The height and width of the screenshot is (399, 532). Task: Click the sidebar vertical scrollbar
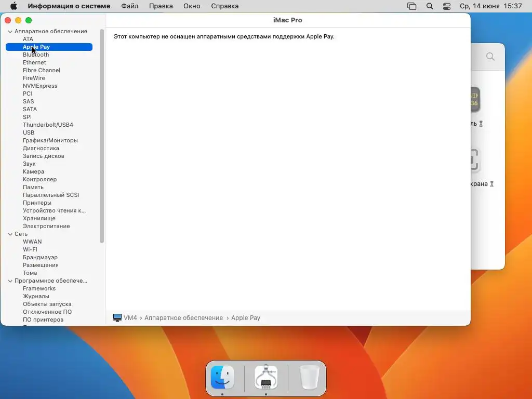point(101,136)
